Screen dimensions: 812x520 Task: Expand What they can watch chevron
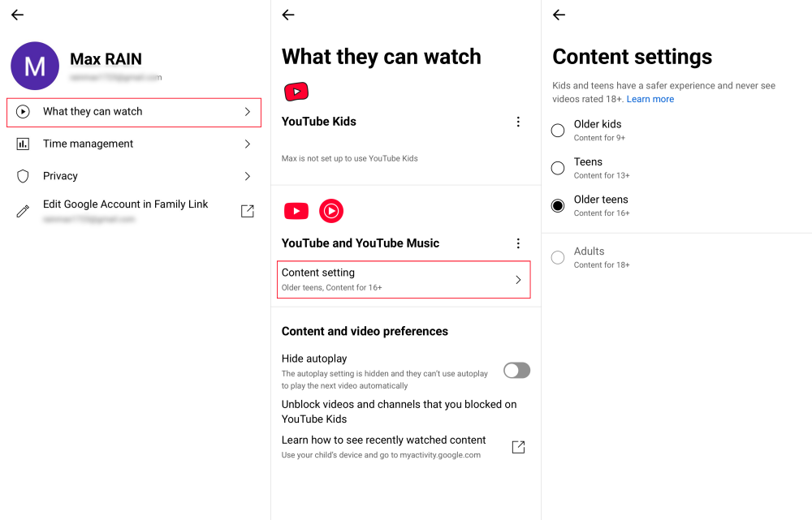point(248,112)
